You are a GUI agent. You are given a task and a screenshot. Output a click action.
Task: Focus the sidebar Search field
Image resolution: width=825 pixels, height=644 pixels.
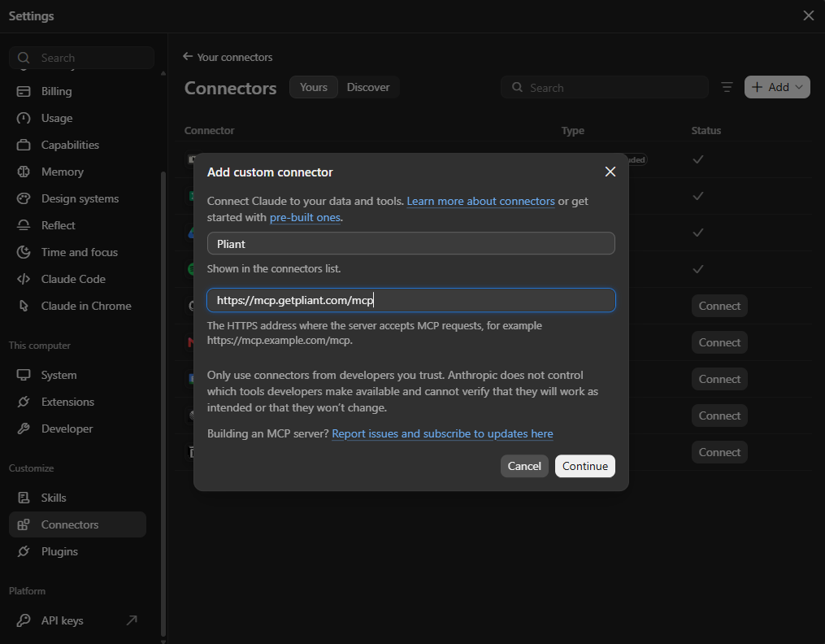pos(81,58)
